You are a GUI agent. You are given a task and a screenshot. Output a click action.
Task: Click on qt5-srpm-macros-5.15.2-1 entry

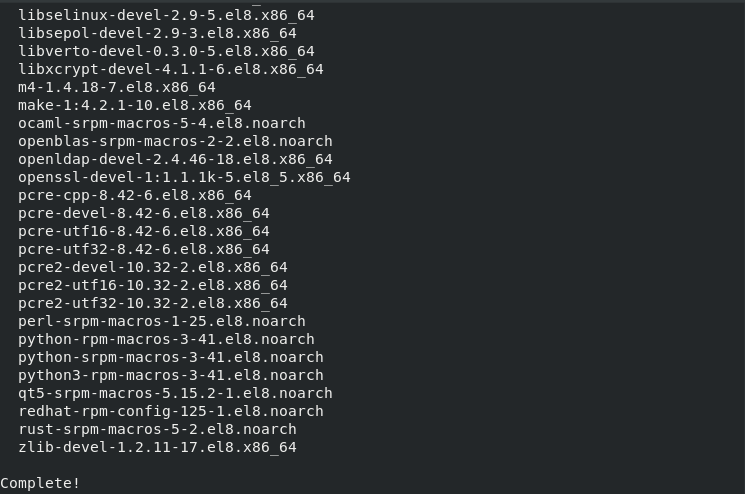[x=175, y=393]
